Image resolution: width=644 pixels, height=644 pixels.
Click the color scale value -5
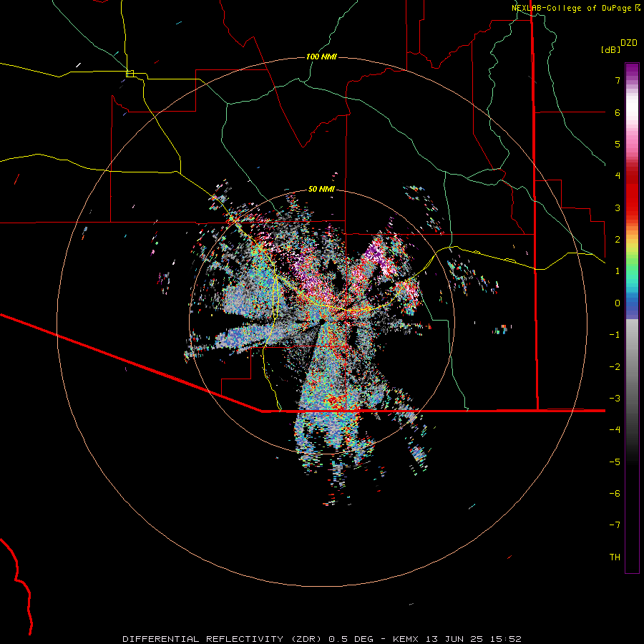(615, 462)
